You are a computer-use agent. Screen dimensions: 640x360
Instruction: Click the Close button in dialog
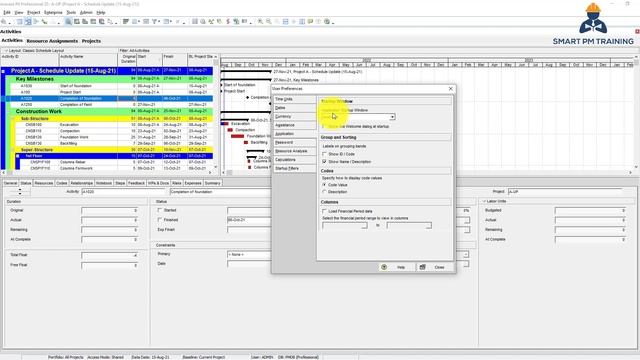click(x=434, y=267)
